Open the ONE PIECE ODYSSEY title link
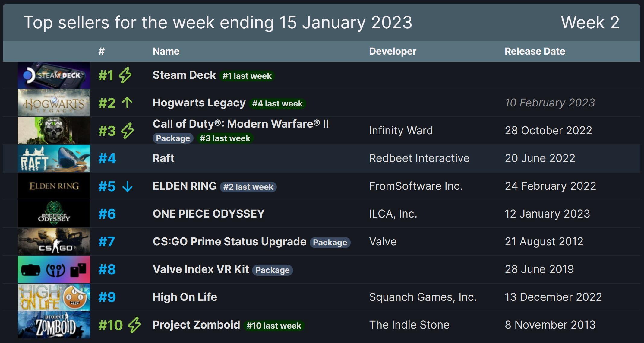This screenshot has height=343, width=644. [x=209, y=214]
